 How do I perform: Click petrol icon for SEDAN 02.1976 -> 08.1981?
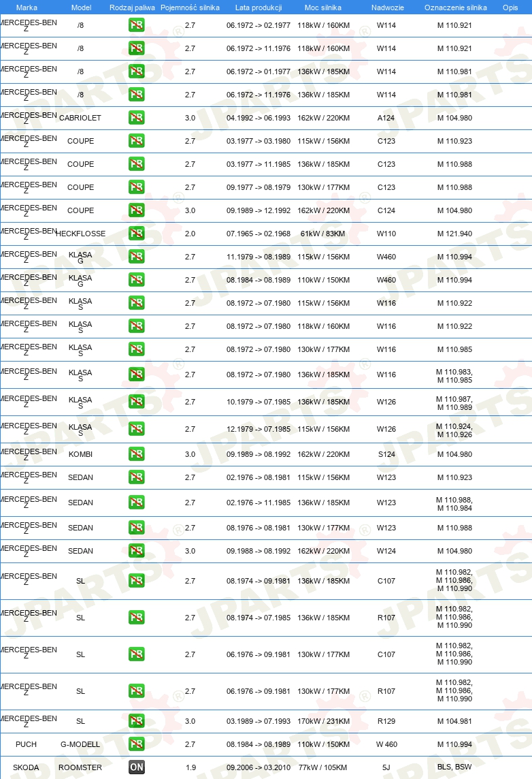[137, 477]
